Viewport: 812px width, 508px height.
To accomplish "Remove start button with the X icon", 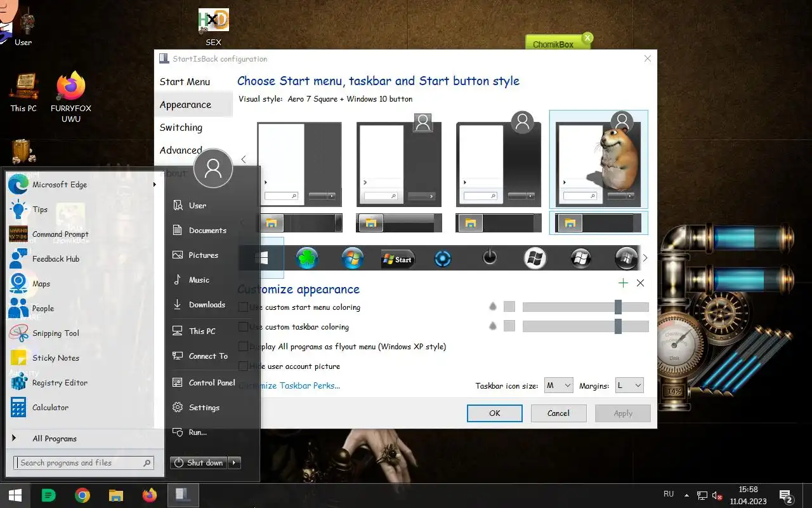I will (640, 283).
